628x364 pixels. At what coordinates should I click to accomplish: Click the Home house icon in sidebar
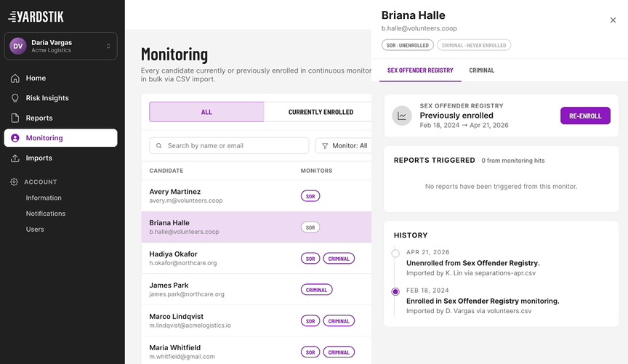[x=15, y=78]
